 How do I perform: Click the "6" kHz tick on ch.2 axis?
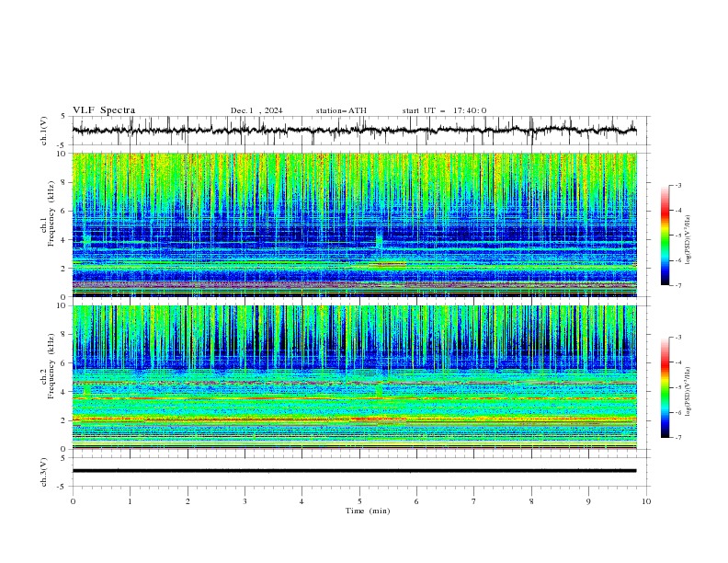click(x=65, y=363)
